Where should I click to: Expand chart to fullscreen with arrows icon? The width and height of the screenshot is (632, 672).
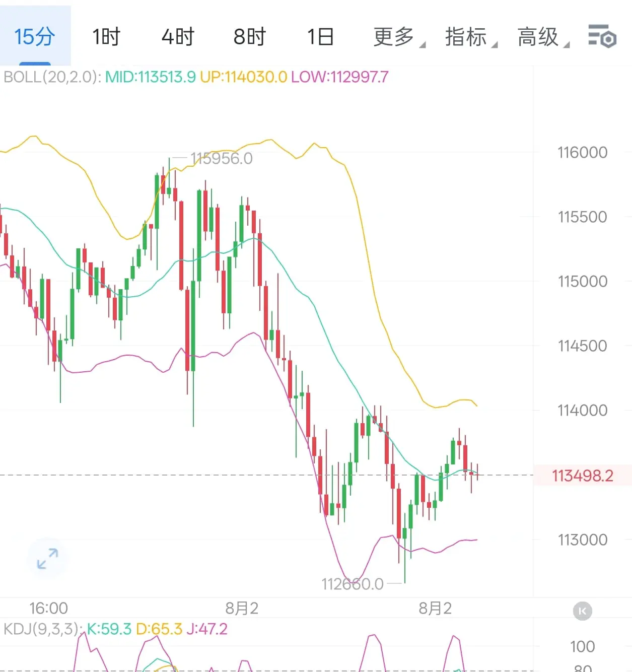pyautogui.click(x=48, y=559)
